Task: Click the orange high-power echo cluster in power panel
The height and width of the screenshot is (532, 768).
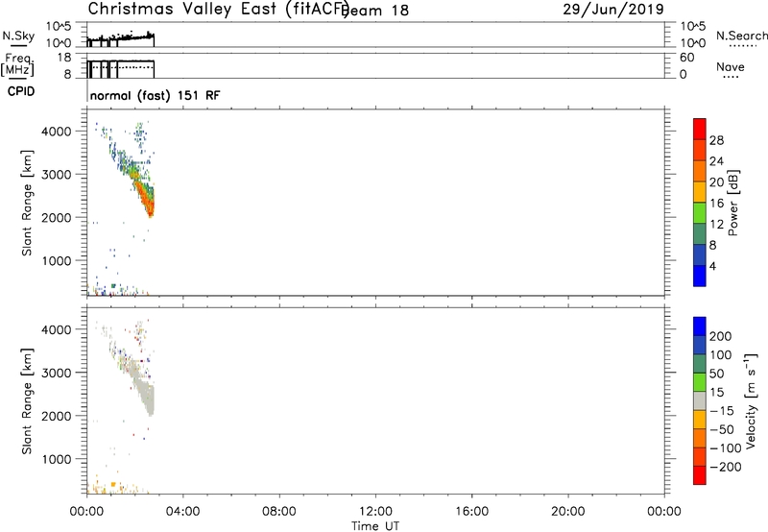Action: click(x=146, y=199)
